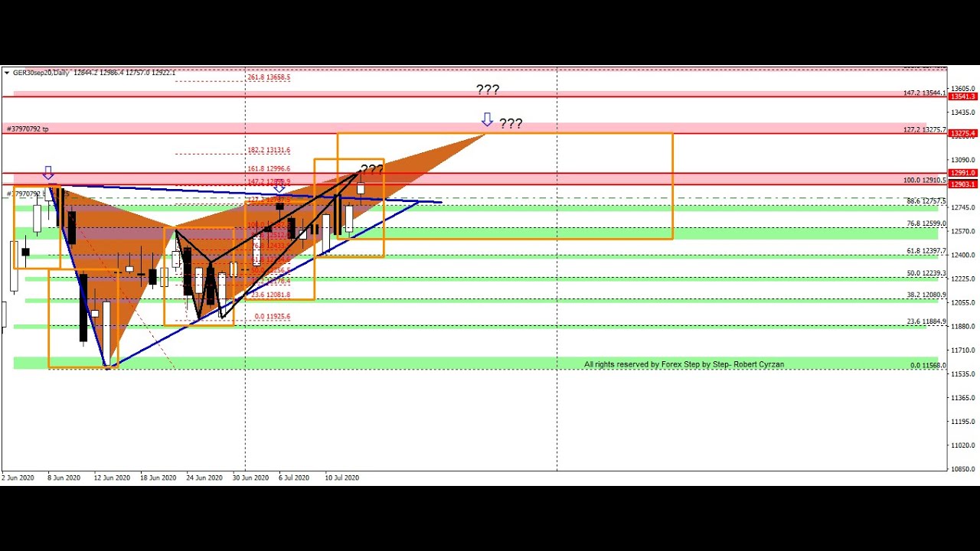
Task: Click 11195.0 on the price scale
Action: (963, 421)
